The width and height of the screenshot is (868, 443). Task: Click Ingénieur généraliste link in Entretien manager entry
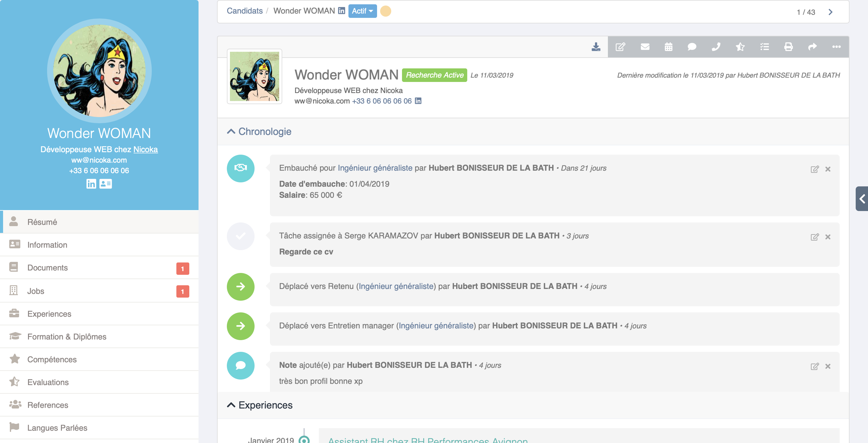436,326
